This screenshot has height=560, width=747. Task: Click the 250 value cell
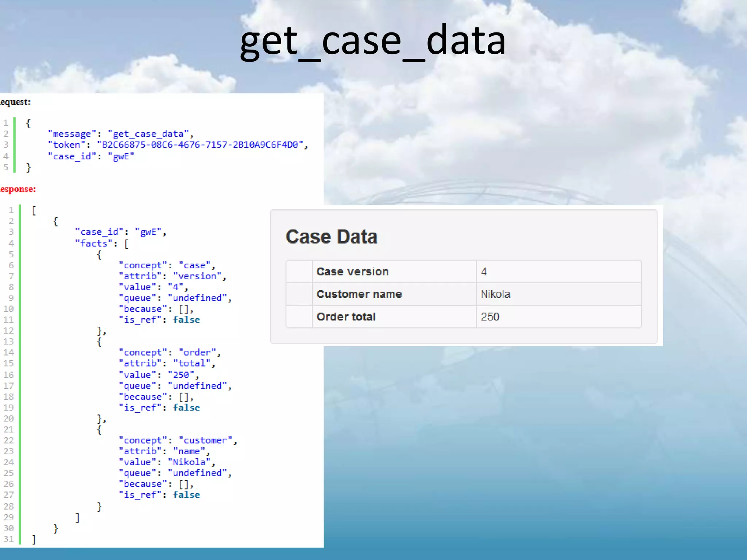click(x=559, y=317)
